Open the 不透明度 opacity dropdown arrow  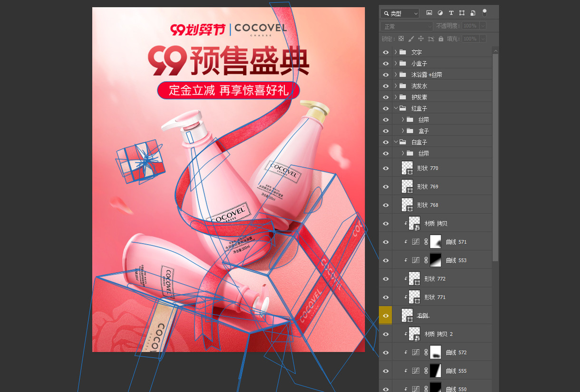[x=483, y=26]
